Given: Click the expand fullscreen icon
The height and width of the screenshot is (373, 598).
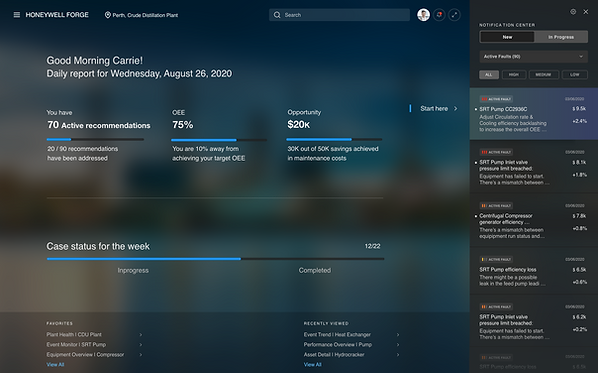Looking at the screenshot, I should pos(454,15).
